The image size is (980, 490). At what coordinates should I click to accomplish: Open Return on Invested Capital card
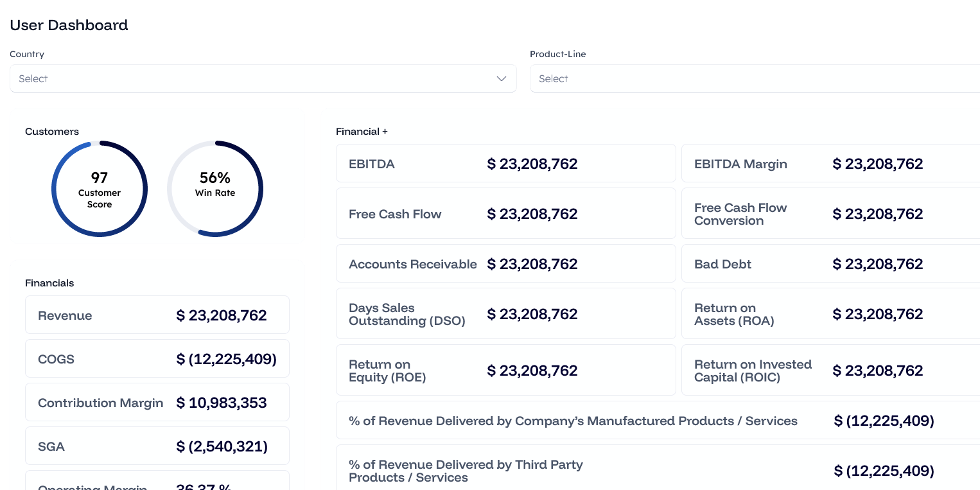click(x=828, y=371)
